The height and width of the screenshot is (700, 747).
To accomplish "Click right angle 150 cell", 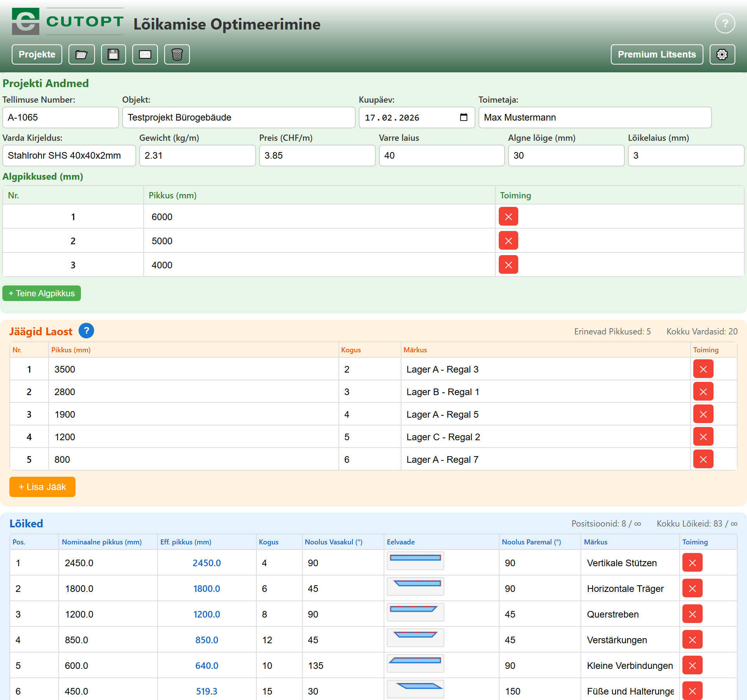I will 540,691.
